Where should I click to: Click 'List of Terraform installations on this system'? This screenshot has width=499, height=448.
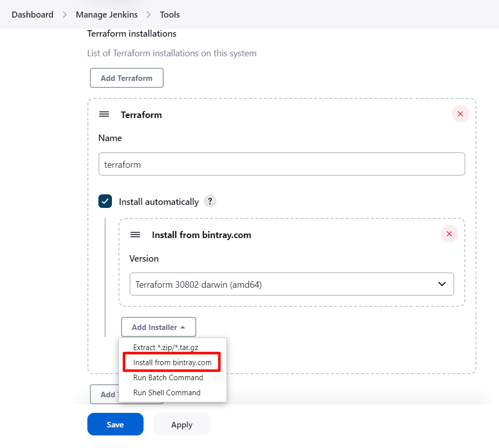(x=172, y=53)
